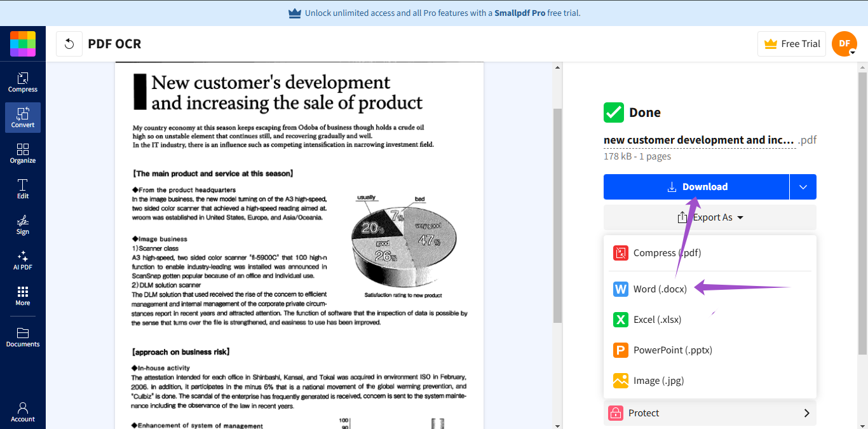
Task: Click the Download button
Action: click(697, 186)
